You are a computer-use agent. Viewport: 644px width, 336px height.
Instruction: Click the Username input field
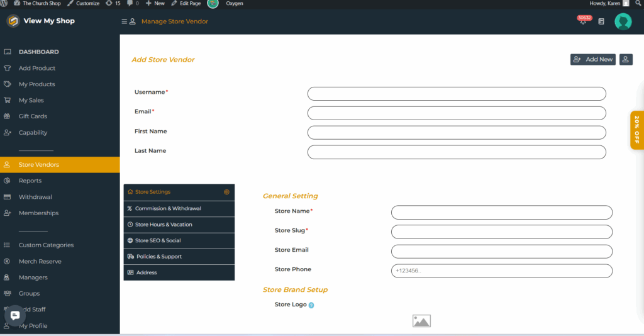pos(456,94)
